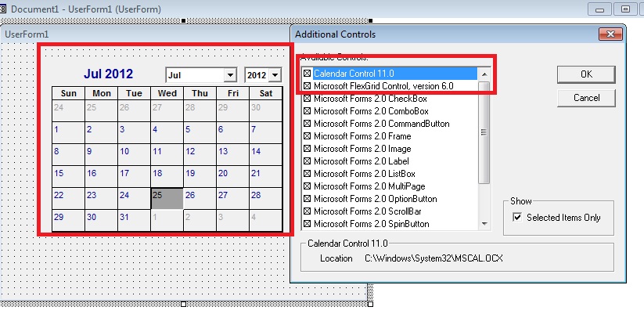Select July 4 in the calendar
This screenshot has height=314, width=644.
(x=167, y=133)
